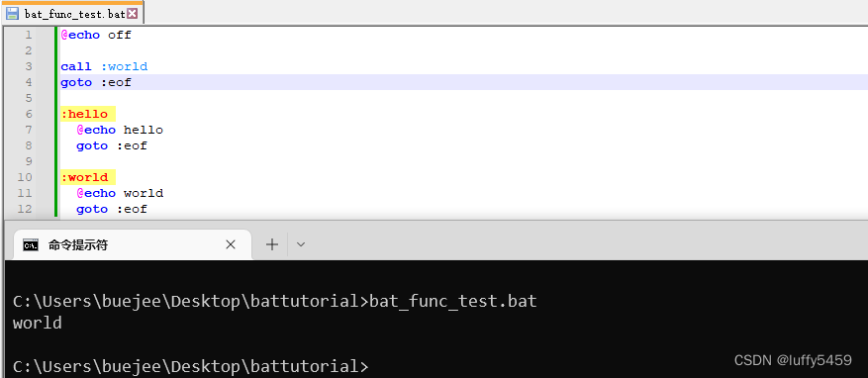Click 'goto :eof' on line 8
The image size is (868, 378).
pos(112,146)
